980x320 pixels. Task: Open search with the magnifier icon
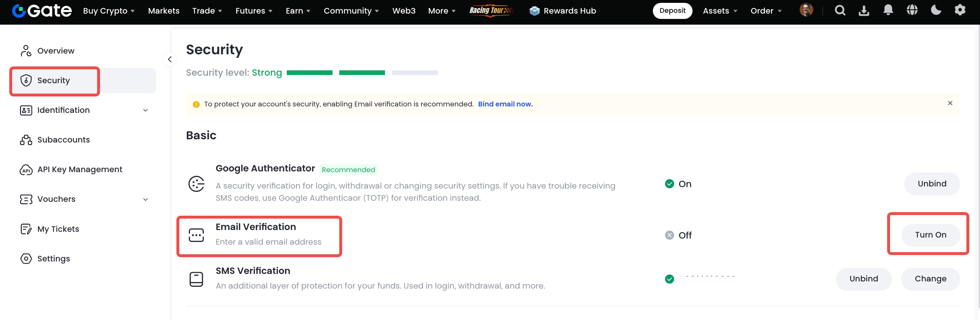point(840,11)
